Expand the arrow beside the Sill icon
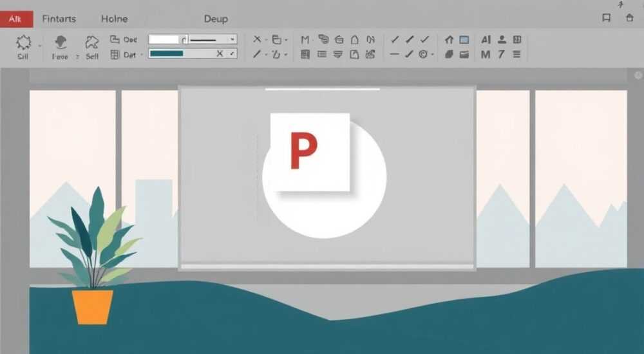Screen dimensions: 644x354 [40, 46]
